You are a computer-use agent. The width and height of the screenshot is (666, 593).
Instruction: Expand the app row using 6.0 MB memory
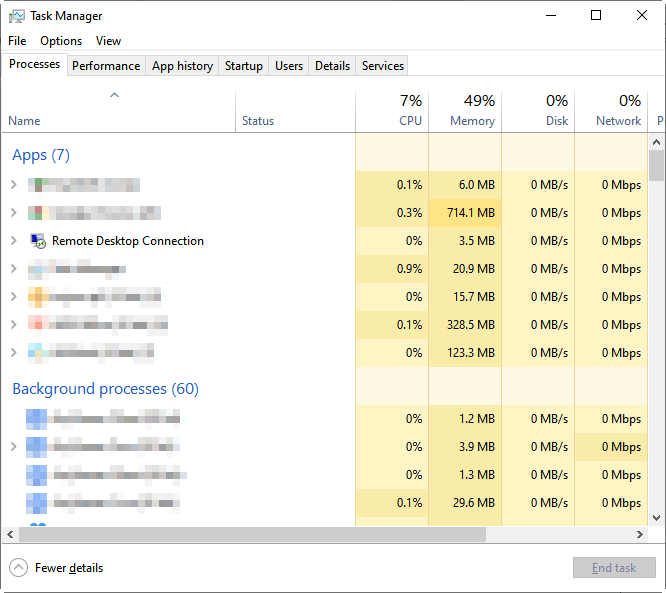(x=13, y=185)
